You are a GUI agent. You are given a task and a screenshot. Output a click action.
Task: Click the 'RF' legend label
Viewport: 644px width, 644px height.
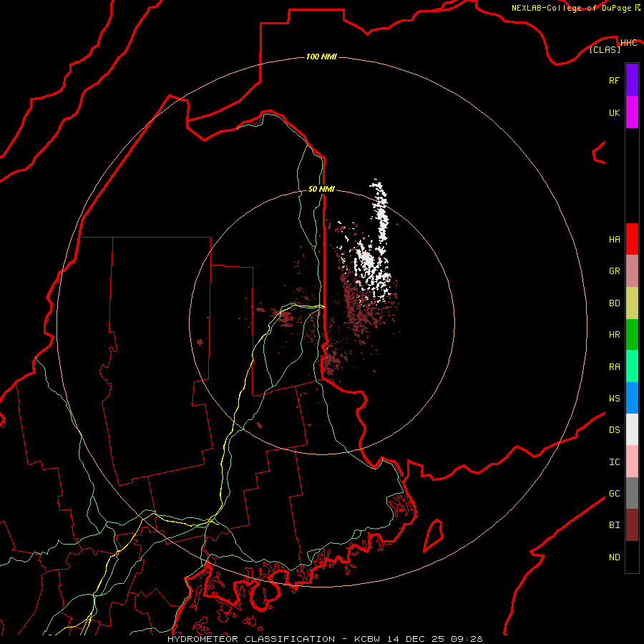click(614, 80)
